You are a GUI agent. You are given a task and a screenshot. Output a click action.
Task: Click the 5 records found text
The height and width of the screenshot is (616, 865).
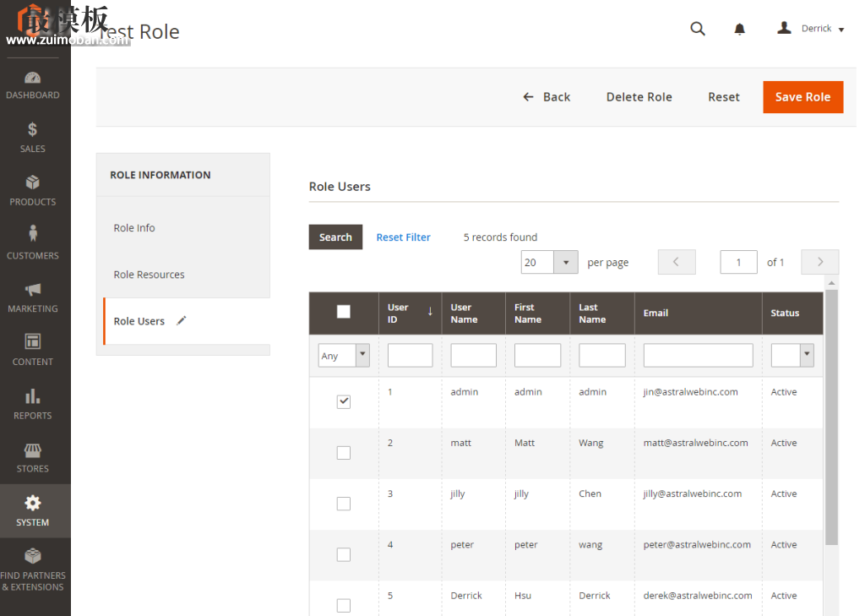[x=500, y=237]
